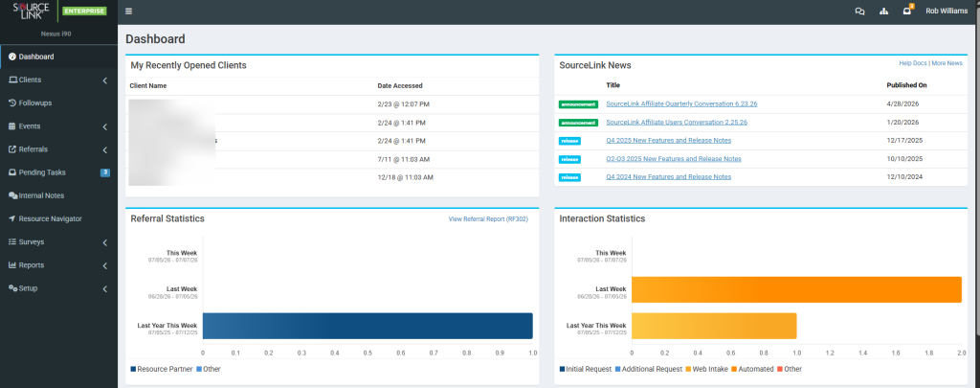980x388 pixels.
Task: Click the orange Last Week interaction bar
Action: [797, 289]
